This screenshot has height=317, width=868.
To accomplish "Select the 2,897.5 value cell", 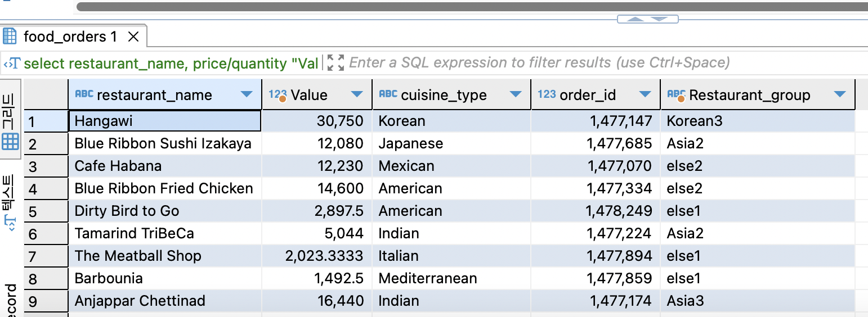I will coord(317,211).
